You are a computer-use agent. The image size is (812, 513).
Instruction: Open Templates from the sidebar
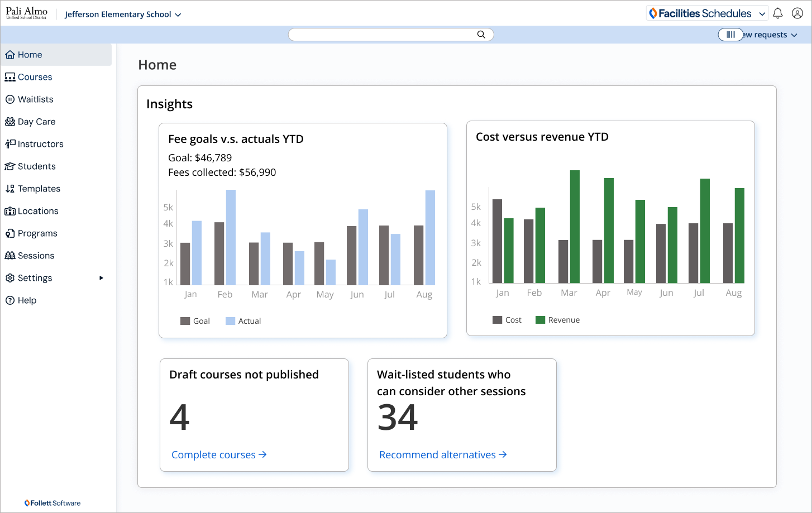click(x=39, y=189)
